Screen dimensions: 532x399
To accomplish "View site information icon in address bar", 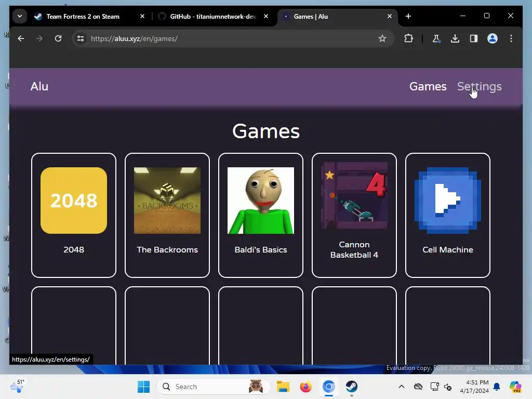I will tap(81, 38).
